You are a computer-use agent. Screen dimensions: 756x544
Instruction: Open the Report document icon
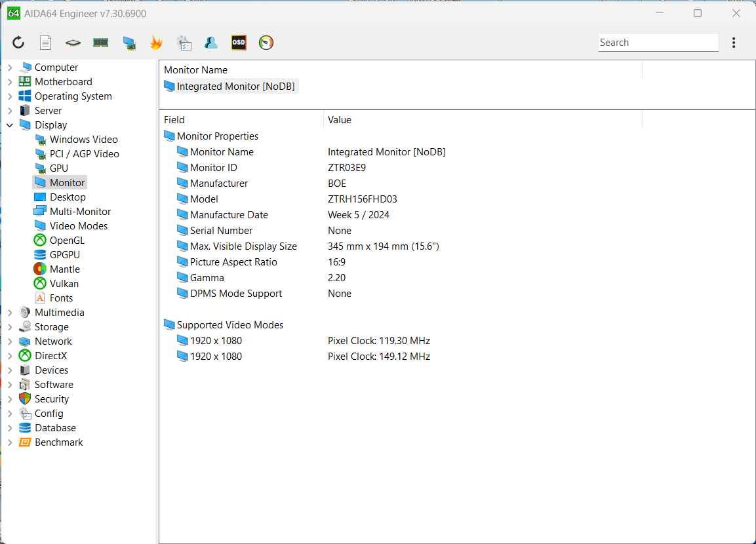tap(45, 43)
